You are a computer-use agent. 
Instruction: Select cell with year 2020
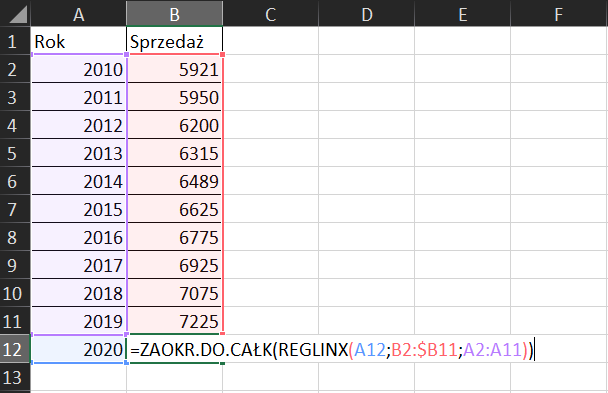click(79, 349)
